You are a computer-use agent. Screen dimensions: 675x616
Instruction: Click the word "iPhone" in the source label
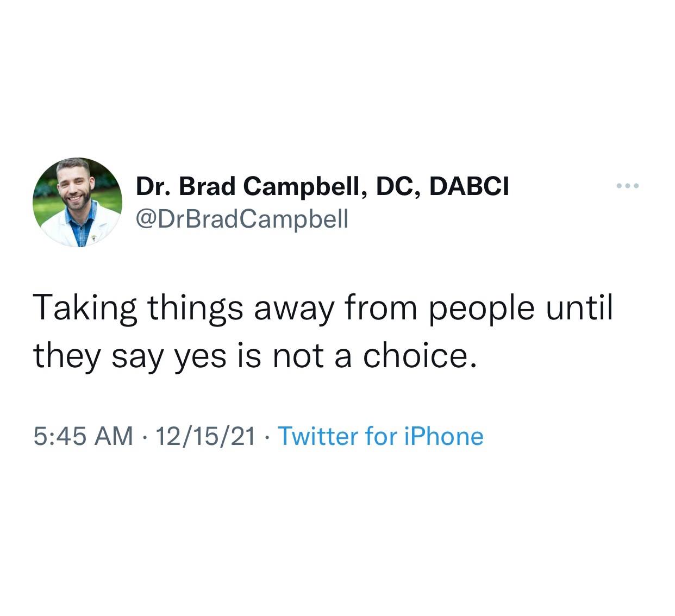click(443, 436)
